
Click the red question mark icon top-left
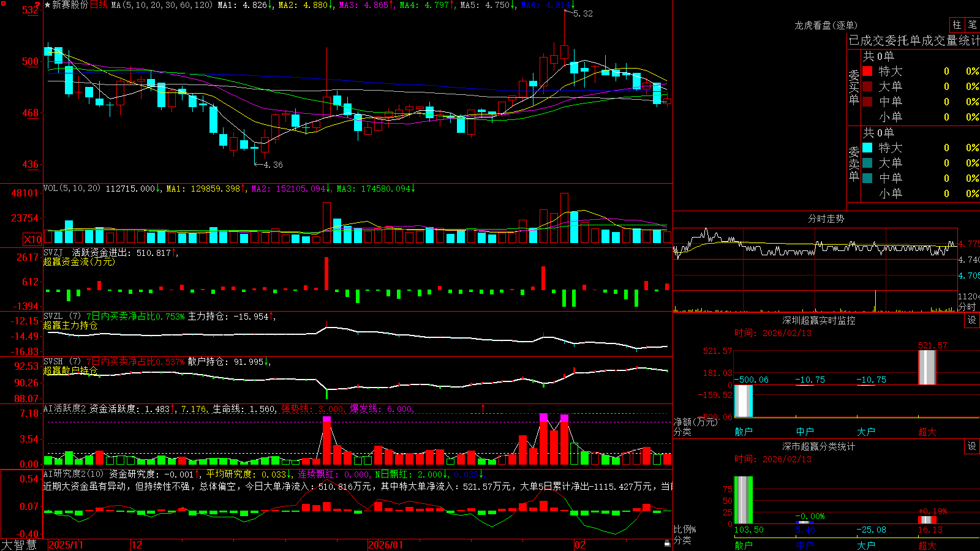(x=38, y=5)
